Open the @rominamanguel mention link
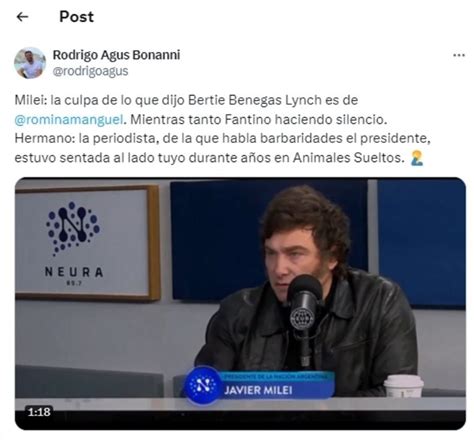 [x=69, y=119]
